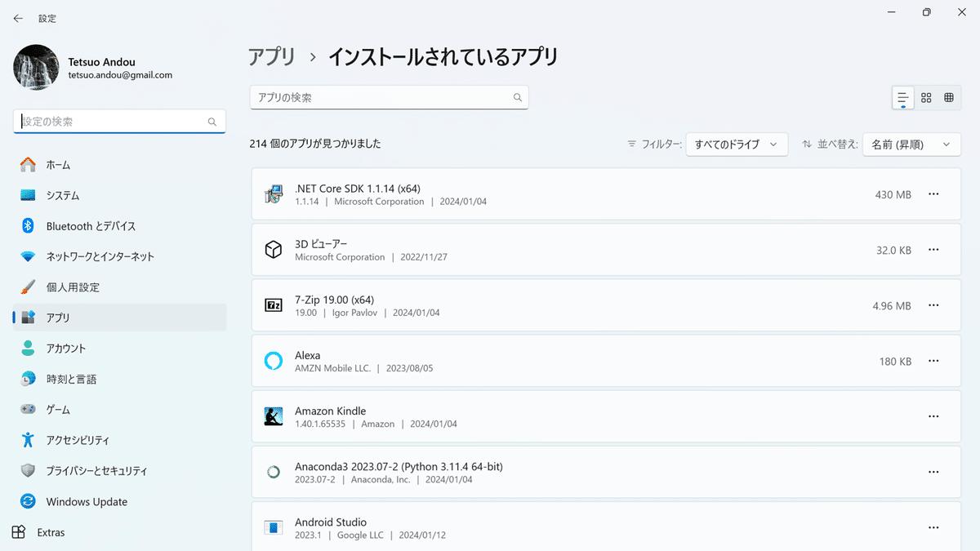The width and height of the screenshot is (980, 551).
Task: Open more options for 7-Zip 19.00
Action: click(x=934, y=305)
